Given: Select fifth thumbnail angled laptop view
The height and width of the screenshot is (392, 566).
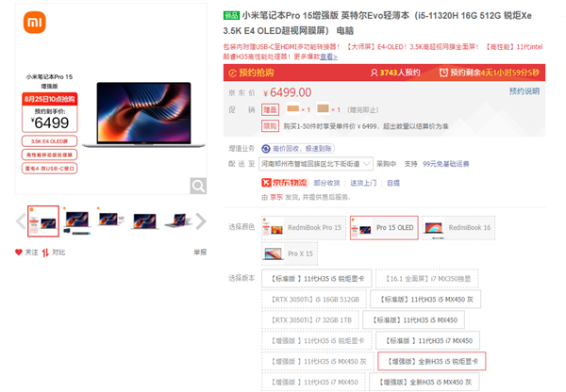Looking at the screenshot, I should tap(178, 220).
